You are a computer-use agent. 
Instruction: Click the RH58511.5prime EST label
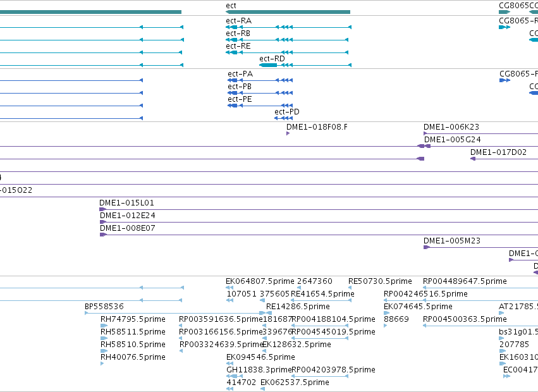[133, 333]
